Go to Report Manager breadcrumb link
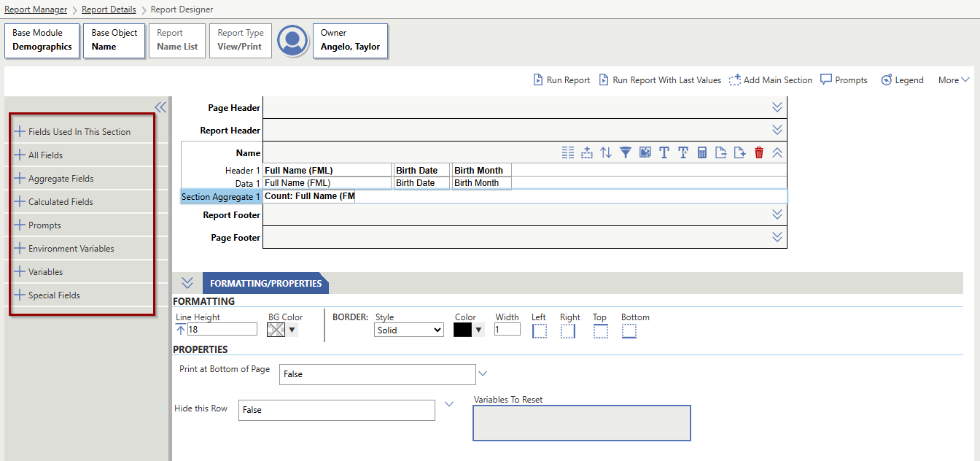The height and width of the screenshot is (461, 980). 36,9
